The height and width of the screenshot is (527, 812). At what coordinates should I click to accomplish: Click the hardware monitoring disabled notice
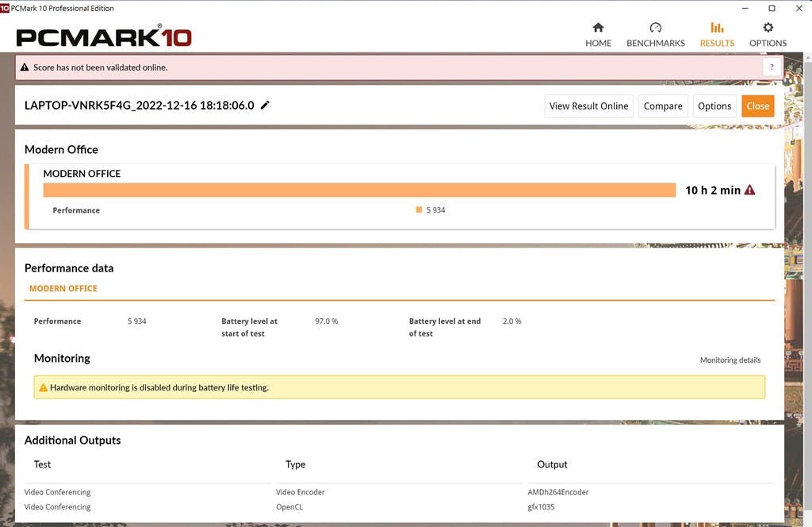click(400, 387)
